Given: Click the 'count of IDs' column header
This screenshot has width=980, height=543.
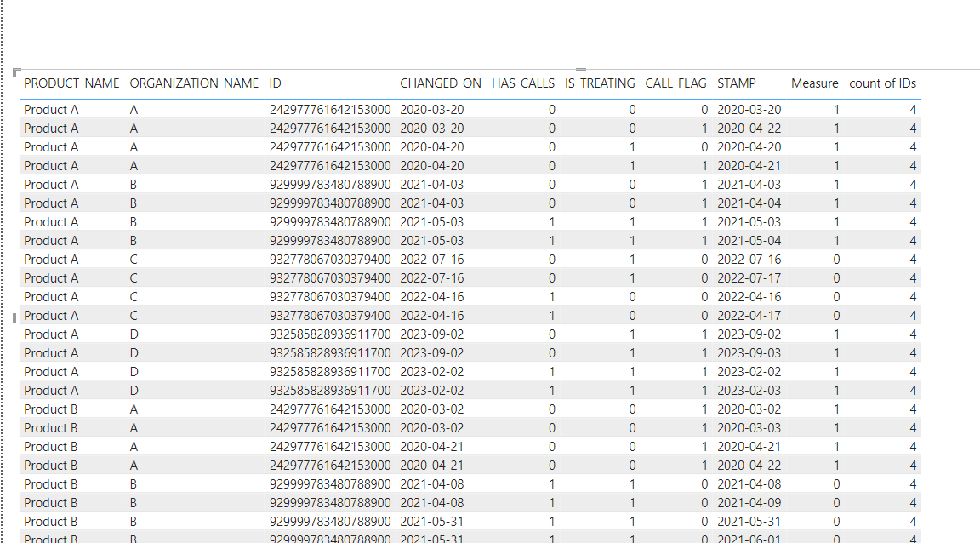Looking at the screenshot, I should coord(882,83).
